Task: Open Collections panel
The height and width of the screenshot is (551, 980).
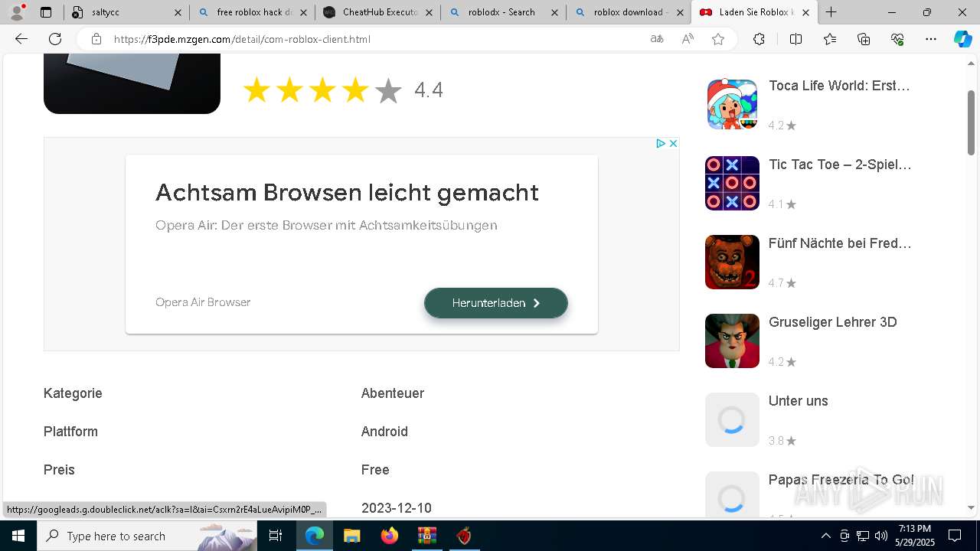Action: coord(864,39)
